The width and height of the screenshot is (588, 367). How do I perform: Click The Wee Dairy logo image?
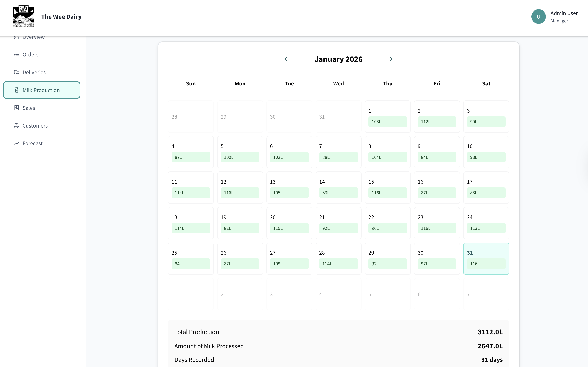pyautogui.click(x=24, y=16)
